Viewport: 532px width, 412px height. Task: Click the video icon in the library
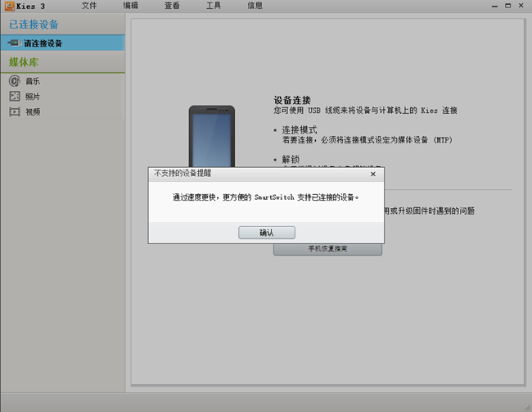coord(14,111)
